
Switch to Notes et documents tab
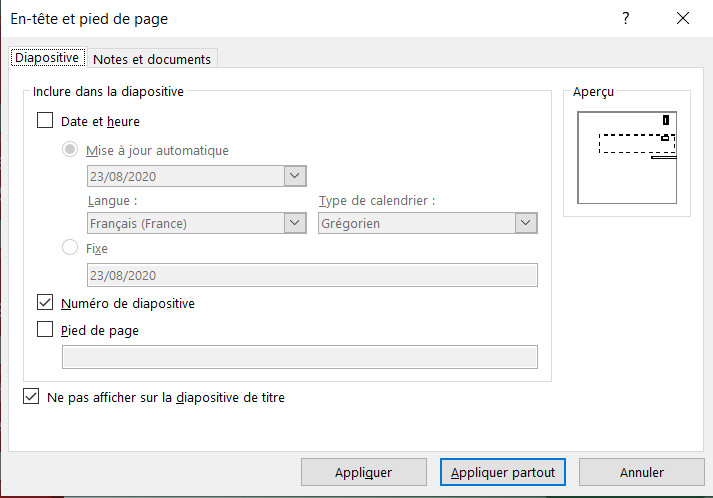pyautogui.click(x=152, y=59)
